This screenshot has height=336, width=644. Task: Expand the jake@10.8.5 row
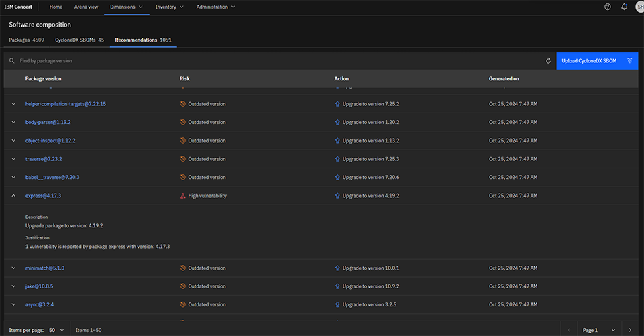(13, 286)
